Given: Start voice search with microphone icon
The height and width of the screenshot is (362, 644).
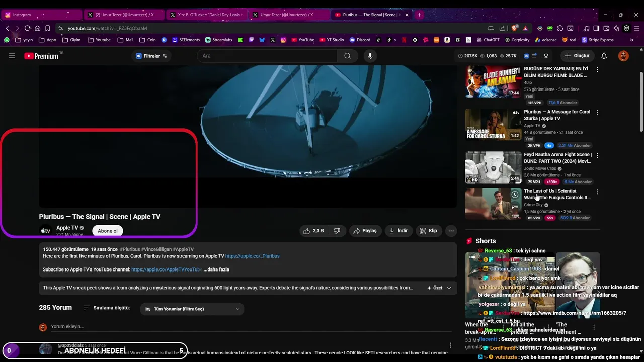Looking at the screenshot, I should tap(370, 56).
